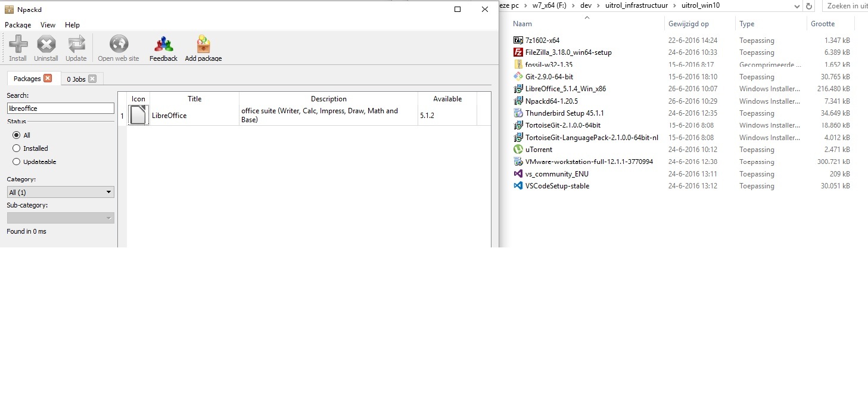This screenshot has height=403, width=868.
Task: Click the FileZilla setup file icon
Action: click(518, 52)
